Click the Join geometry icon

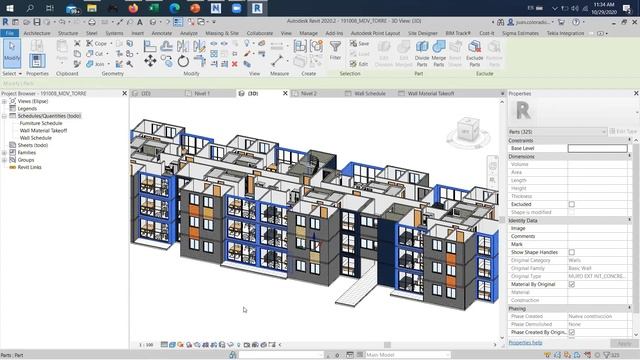(x=89, y=64)
